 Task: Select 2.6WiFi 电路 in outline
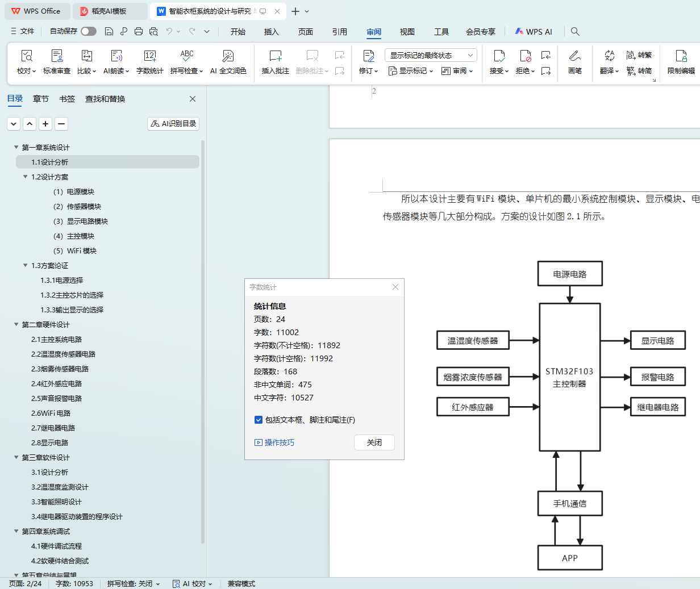51,413
